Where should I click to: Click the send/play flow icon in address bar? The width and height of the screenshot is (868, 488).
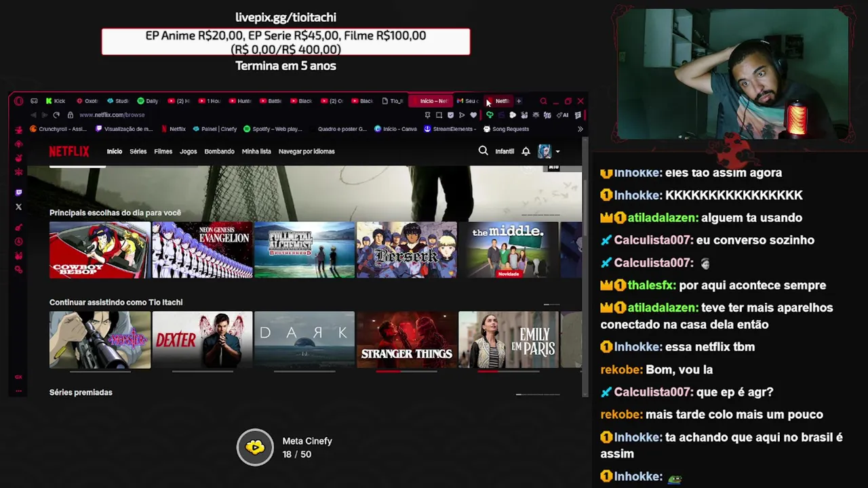(462, 115)
